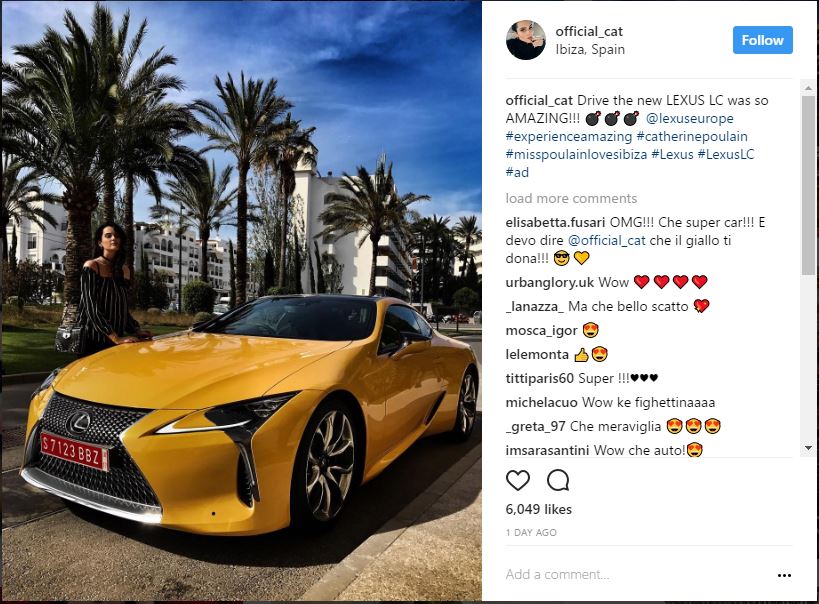Image resolution: width=819 pixels, height=604 pixels.
Task: Follow the official_cat account
Action: pyautogui.click(x=763, y=40)
